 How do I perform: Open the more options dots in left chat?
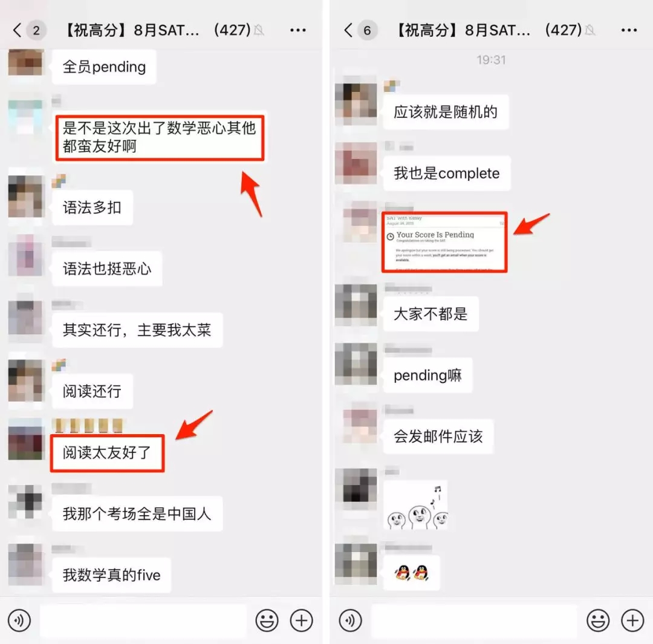(x=297, y=30)
